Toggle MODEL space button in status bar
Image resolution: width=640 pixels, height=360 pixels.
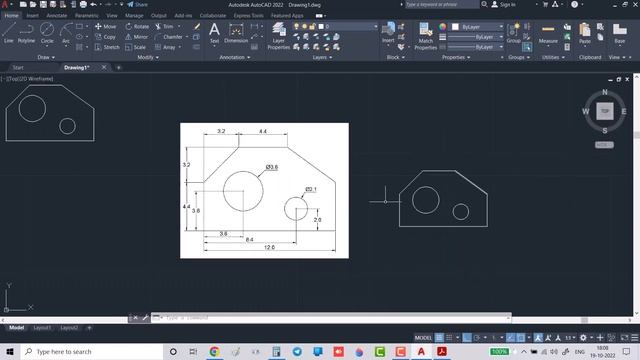pos(423,338)
